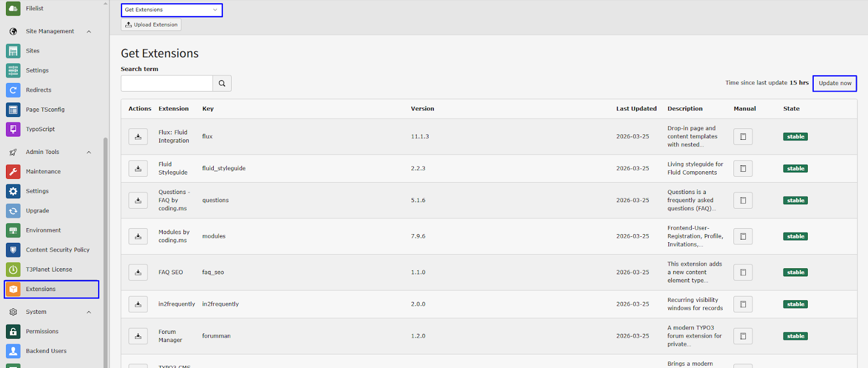The image size is (868, 368).
Task: Open the Get Extensions dropdown
Action: [171, 10]
